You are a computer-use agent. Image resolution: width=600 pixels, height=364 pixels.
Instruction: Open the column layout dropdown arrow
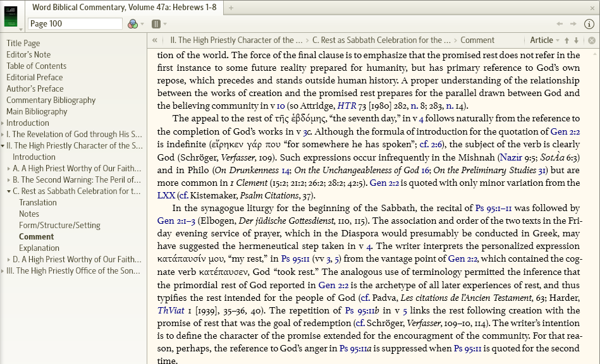[x=165, y=24]
